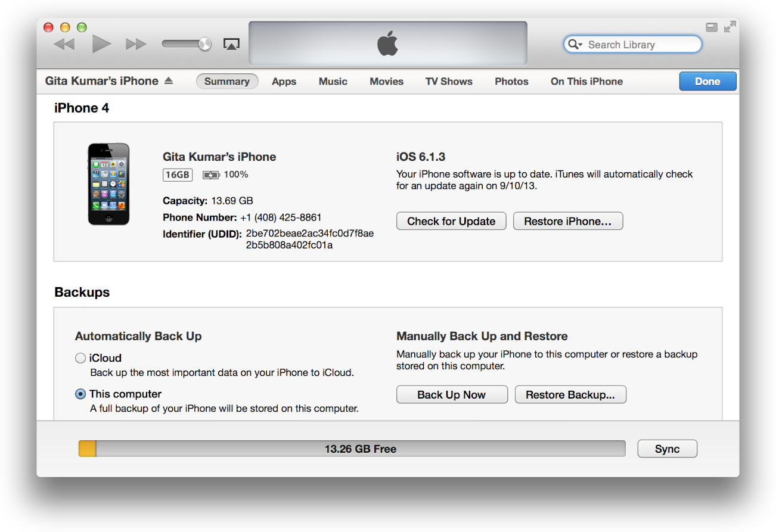The height and width of the screenshot is (532, 776).
Task: Click the blue Done button
Action: pyautogui.click(x=707, y=82)
